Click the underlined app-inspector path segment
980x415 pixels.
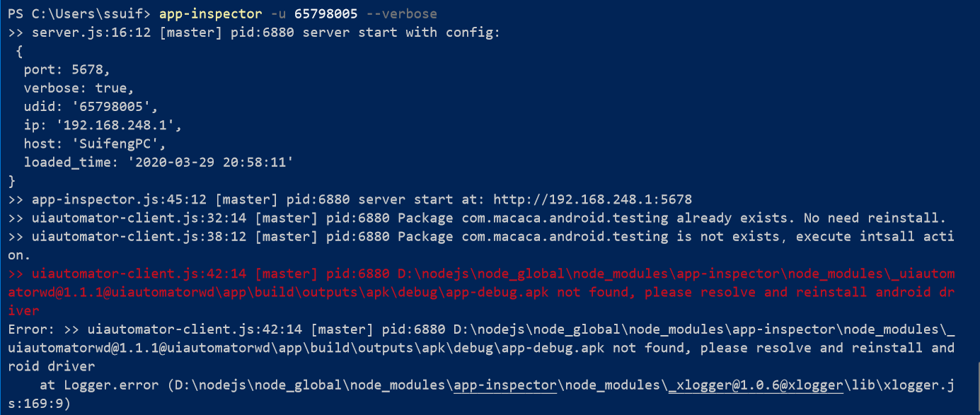pos(505,385)
